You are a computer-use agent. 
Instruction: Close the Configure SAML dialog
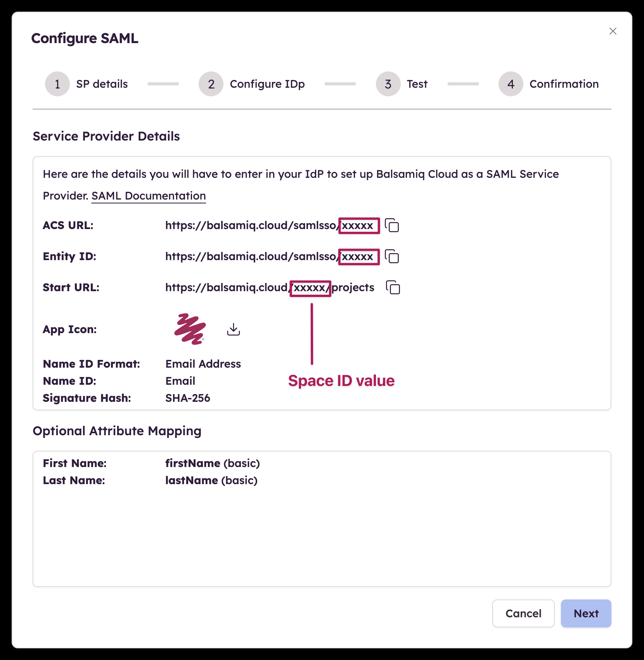point(613,31)
